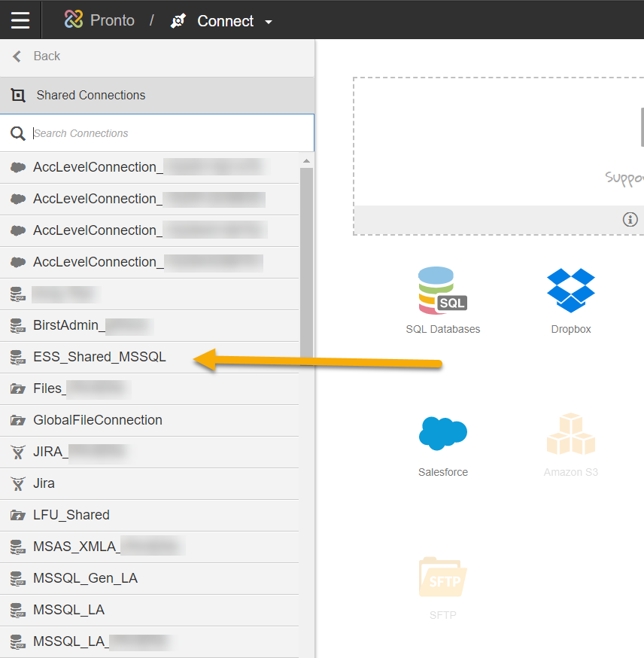Screen dimensions: 644x658
Task: Open the Connect module dropdown arrow
Action: [x=269, y=22]
